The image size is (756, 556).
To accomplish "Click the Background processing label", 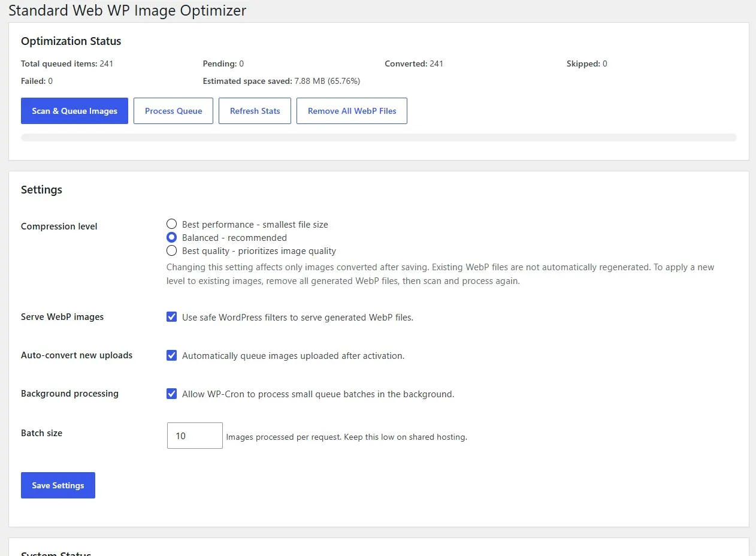I will pyautogui.click(x=69, y=394).
